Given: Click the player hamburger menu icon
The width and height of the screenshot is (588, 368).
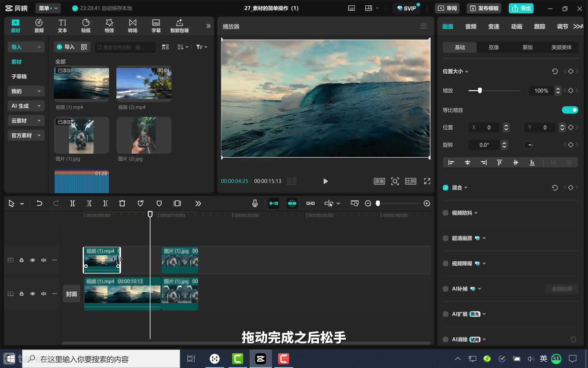Looking at the screenshot, I should (x=423, y=26).
